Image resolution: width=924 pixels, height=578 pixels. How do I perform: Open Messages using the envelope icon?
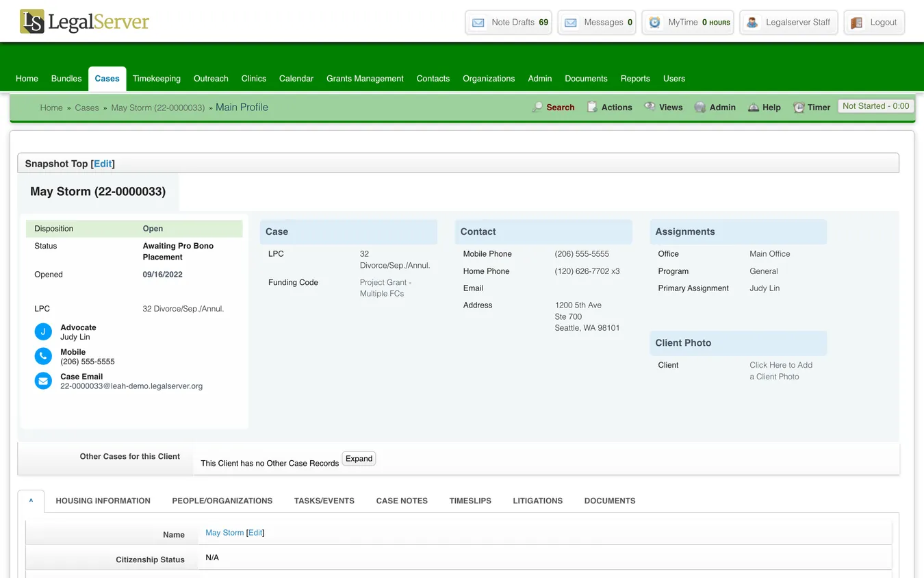[570, 22]
